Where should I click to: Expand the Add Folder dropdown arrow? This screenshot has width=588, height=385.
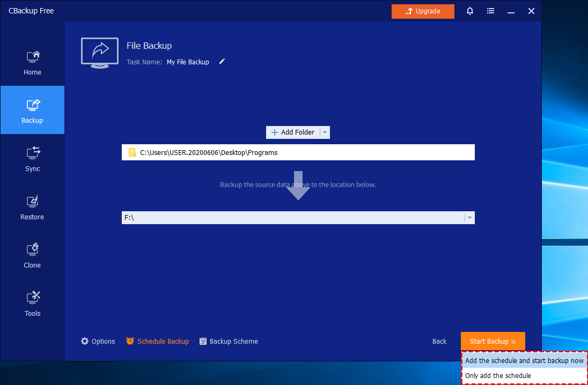click(x=325, y=132)
